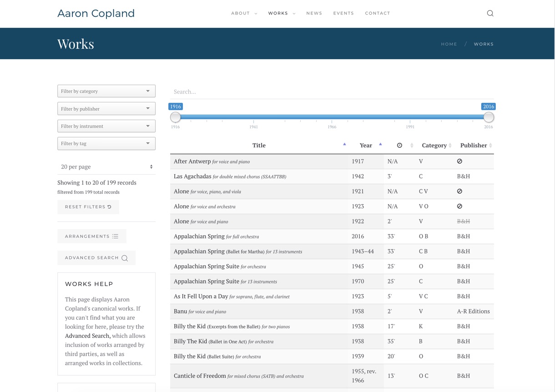Click the Publisher column sort arrows
The height and width of the screenshot is (392, 555).
click(x=490, y=146)
